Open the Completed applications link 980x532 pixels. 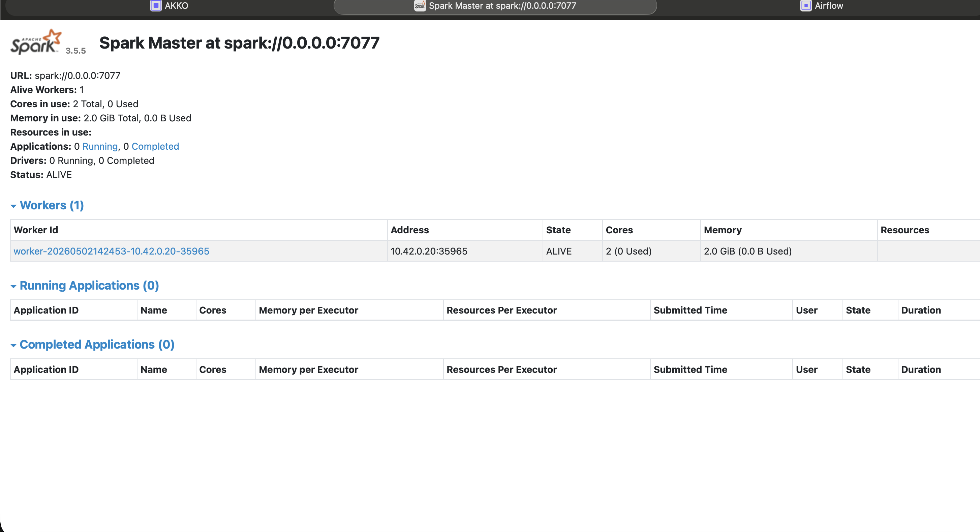pos(155,147)
